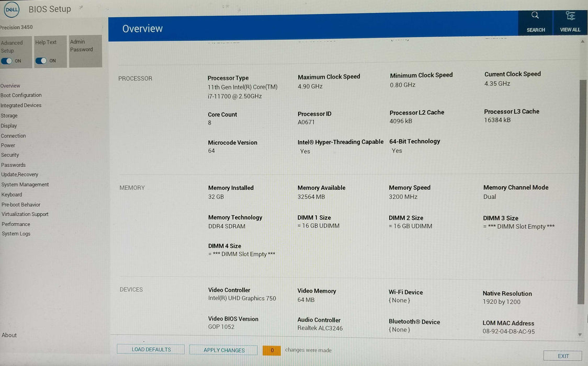Open System Logs section
The image size is (588, 366).
pyautogui.click(x=16, y=234)
